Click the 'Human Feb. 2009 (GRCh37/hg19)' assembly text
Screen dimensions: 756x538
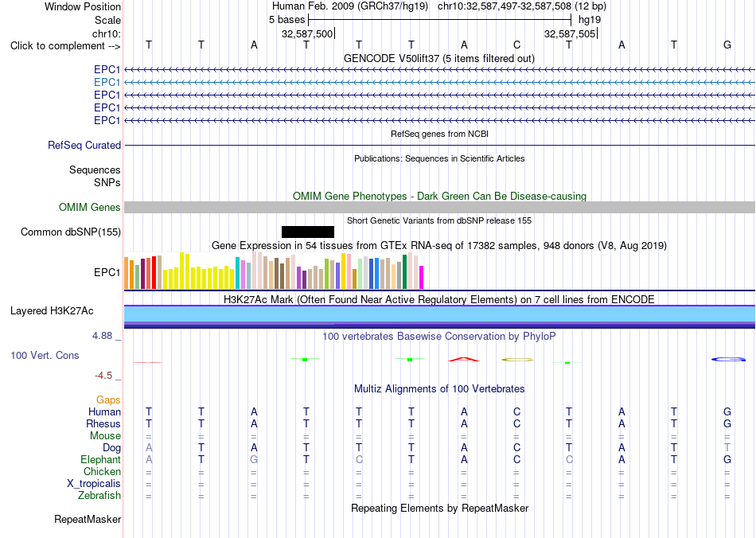click(350, 6)
